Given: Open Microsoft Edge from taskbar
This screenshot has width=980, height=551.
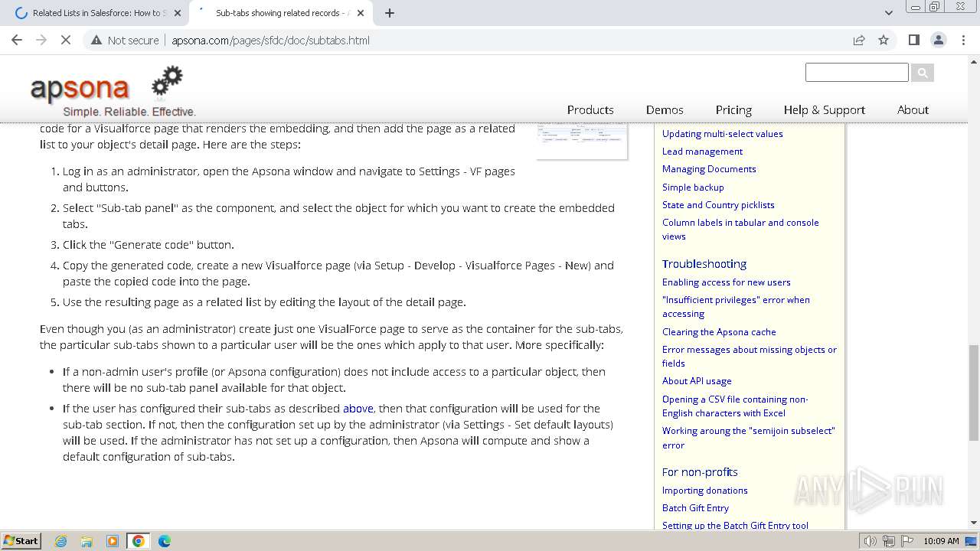Looking at the screenshot, I should tap(165, 541).
